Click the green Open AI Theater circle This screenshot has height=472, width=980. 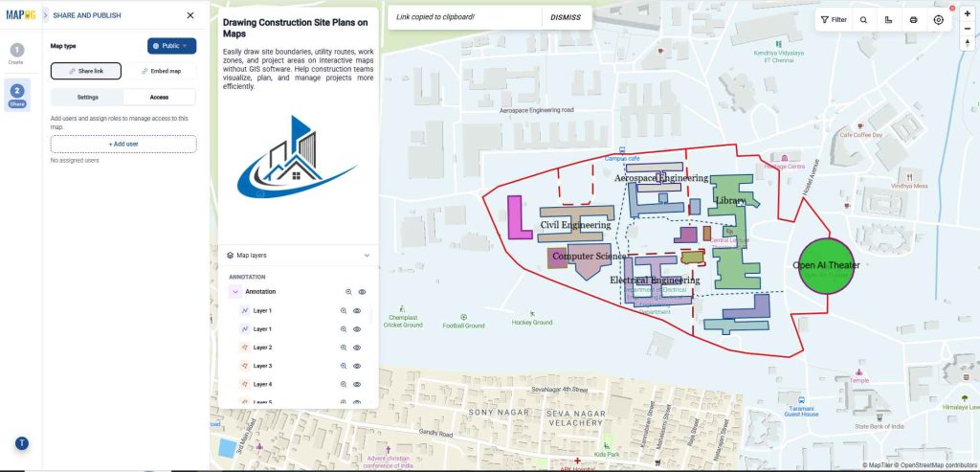tap(826, 266)
